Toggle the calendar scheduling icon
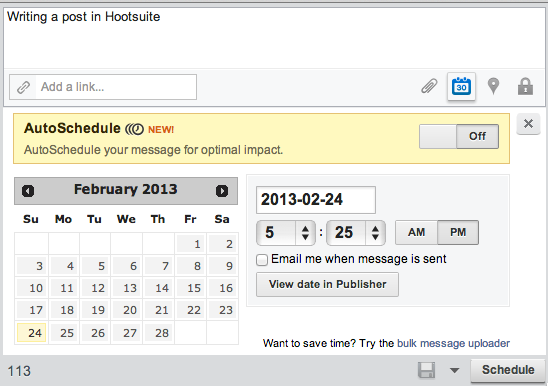The width and height of the screenshot is (548, 386). 461,86
